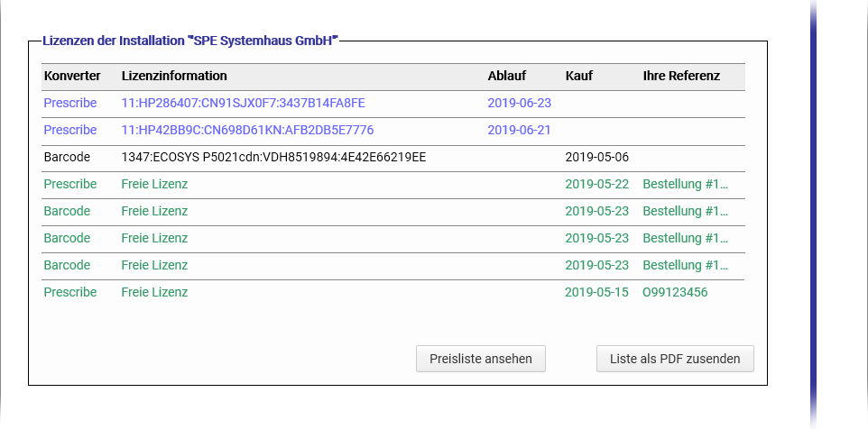
Task: Open Bestellung reference of the 2019-05-22 purchase
Action: 685,184
